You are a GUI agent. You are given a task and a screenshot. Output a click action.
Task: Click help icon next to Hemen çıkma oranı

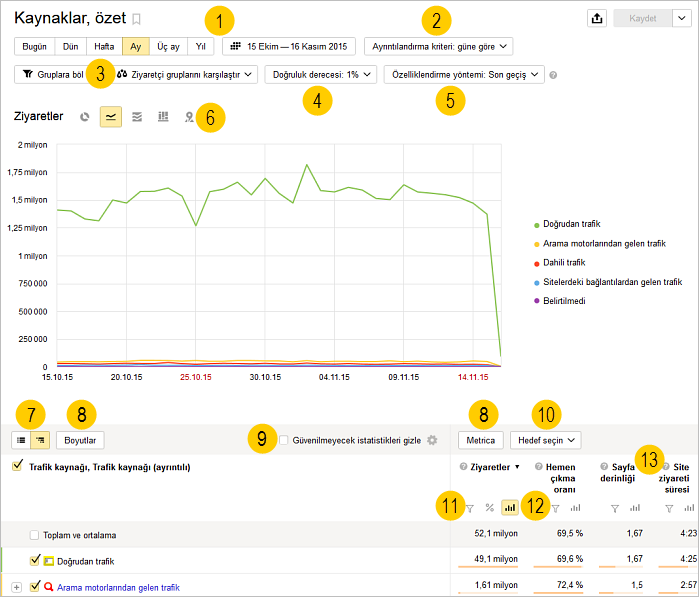539,466
